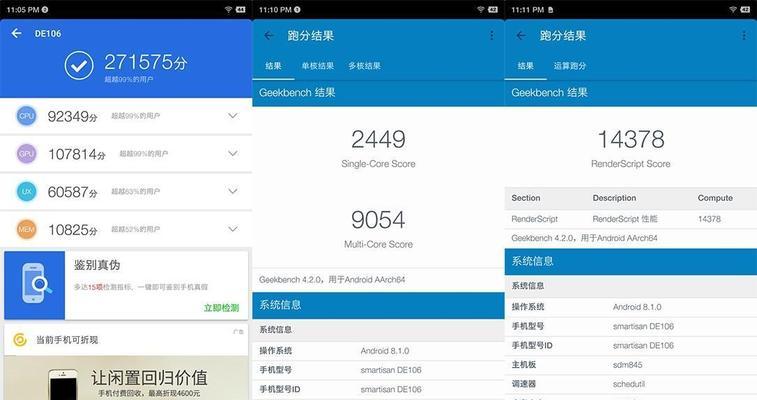Tap the yellow circle icon beside 当前手机可折现
The image size is (757, 400).
[20, 340]
